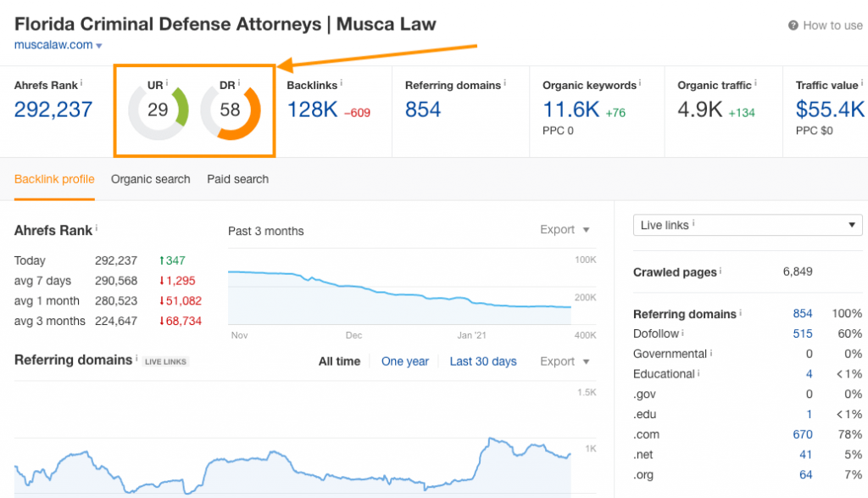Open the 128K backlinks count
Screen dimensions: 868x498
312,109
